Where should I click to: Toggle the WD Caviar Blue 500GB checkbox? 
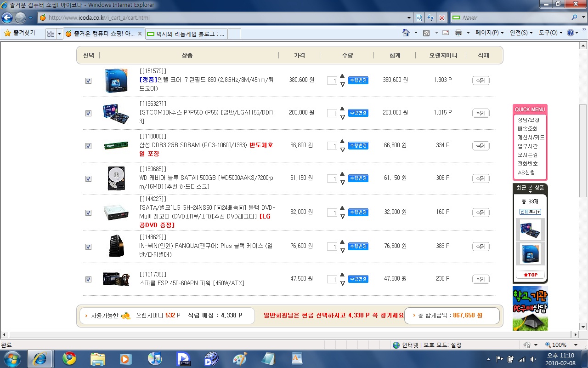[x=88, y=178]
